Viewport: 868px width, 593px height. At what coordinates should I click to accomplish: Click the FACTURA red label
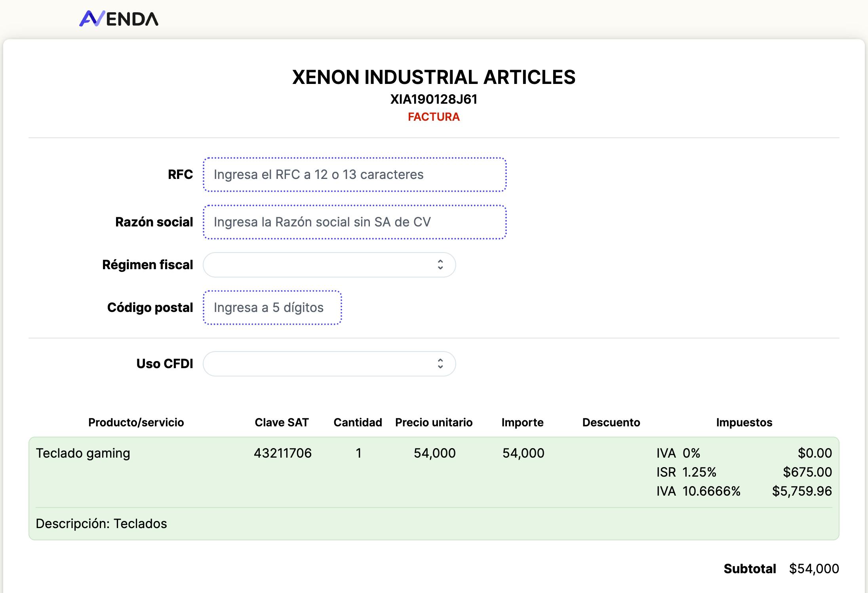point(434,117)
